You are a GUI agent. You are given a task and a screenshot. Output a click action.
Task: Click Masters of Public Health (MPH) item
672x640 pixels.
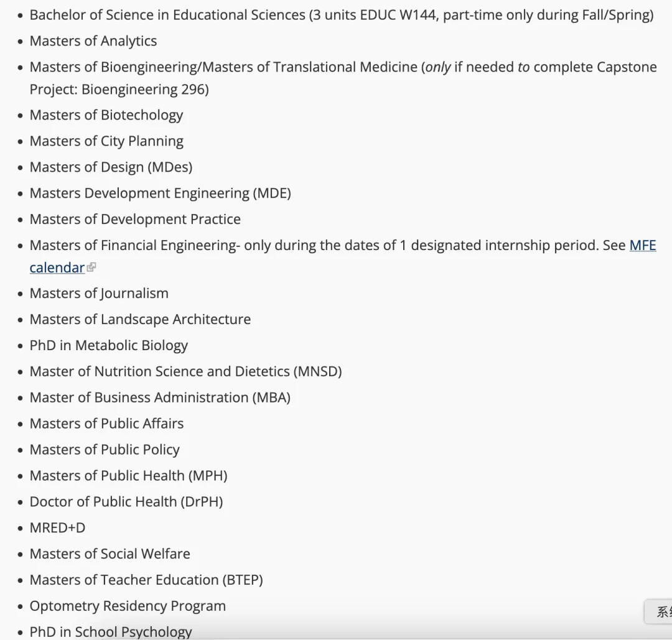pyautogui.click(x=129, y=476)
